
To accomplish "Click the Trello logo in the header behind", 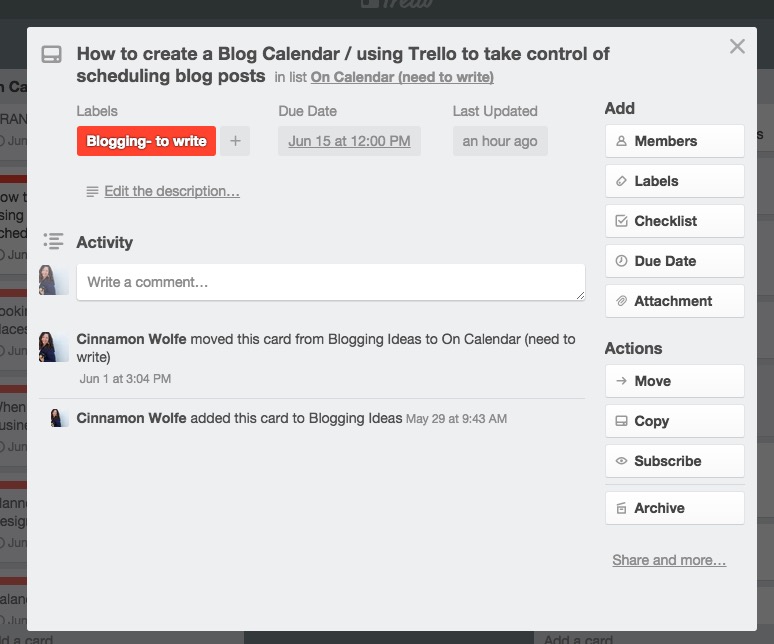I will [x=397, y=4].
